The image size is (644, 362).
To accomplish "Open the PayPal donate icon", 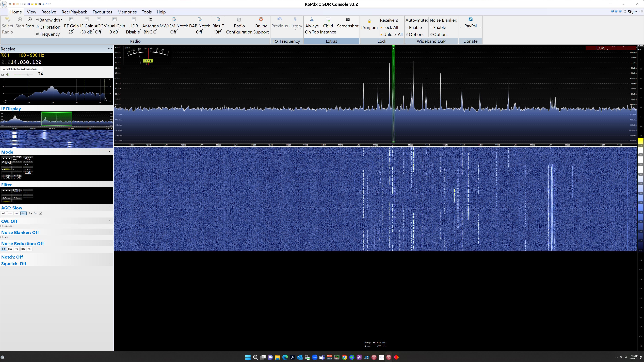I will (470, 20).
